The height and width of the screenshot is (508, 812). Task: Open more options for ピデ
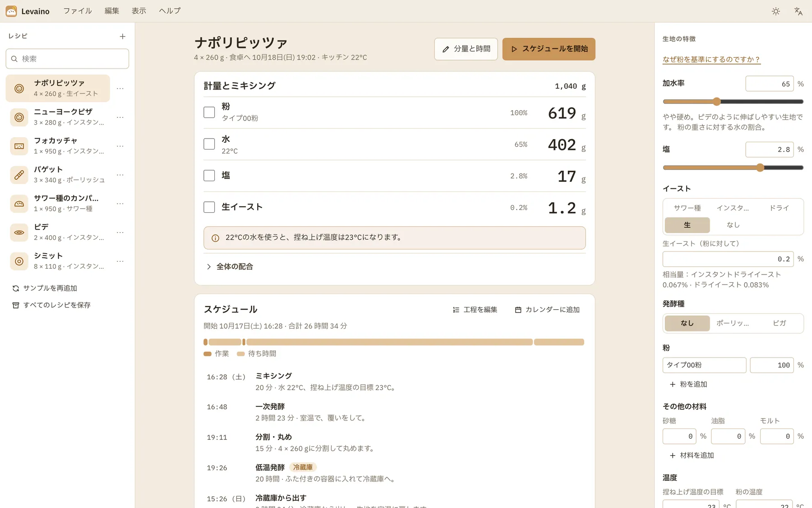pos(120,233)
